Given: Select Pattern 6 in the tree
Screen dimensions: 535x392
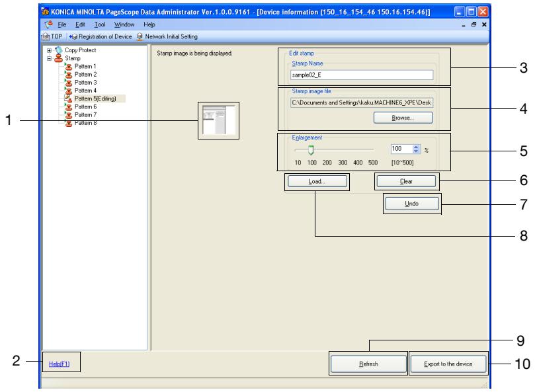Looking at the screenshot, I should pyautogui.click(x=85, y=107).
